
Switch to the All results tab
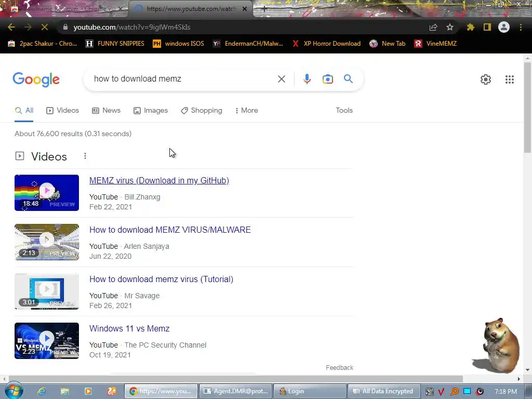click(24, 110)
